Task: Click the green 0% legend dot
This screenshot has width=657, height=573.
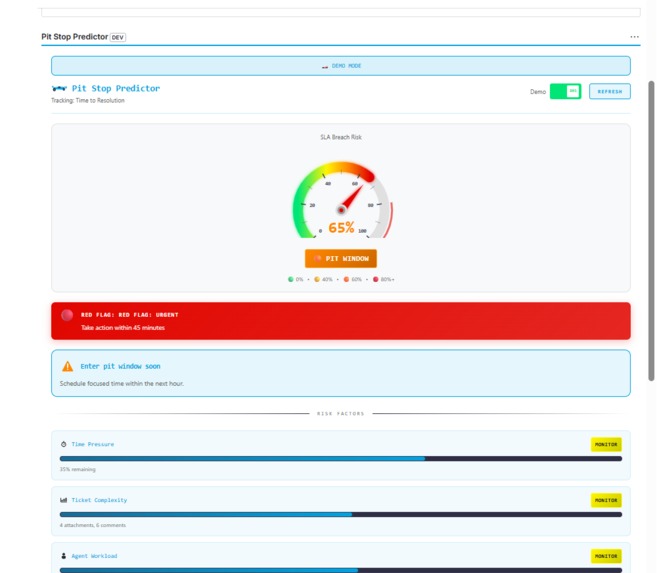Action: 290,279
